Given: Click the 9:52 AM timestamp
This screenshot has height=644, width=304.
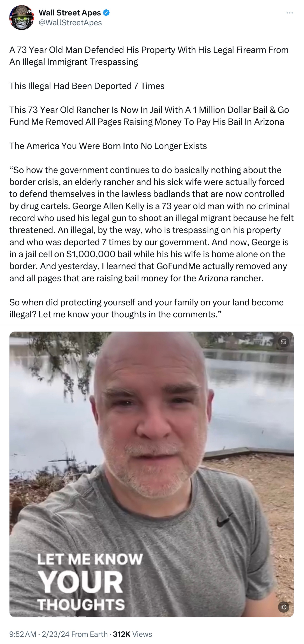Looking at the screenshot, I should (23, 634).
